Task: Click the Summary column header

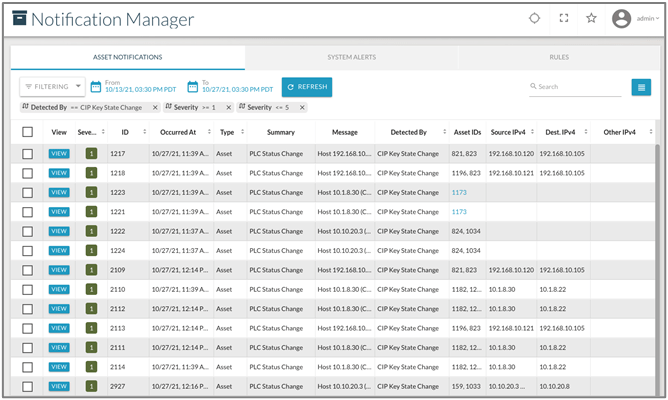Action: (281, 132)
